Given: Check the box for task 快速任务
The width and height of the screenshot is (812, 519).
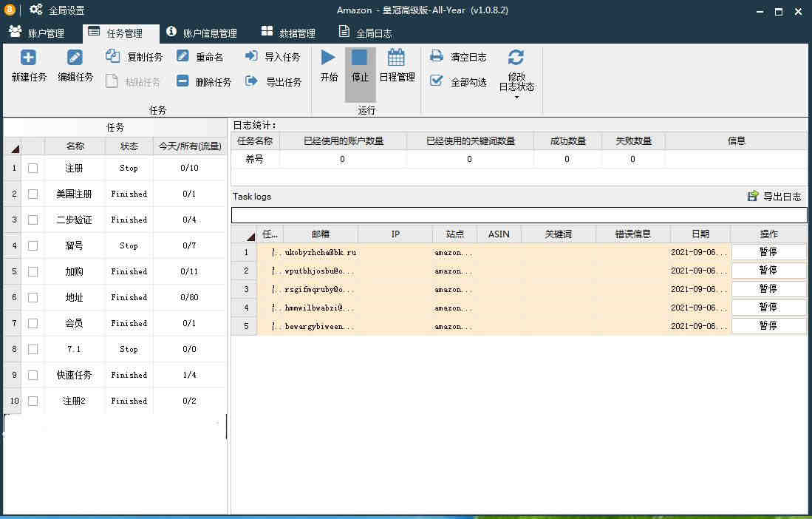Looking at the screenshot, I should [33, 375].
